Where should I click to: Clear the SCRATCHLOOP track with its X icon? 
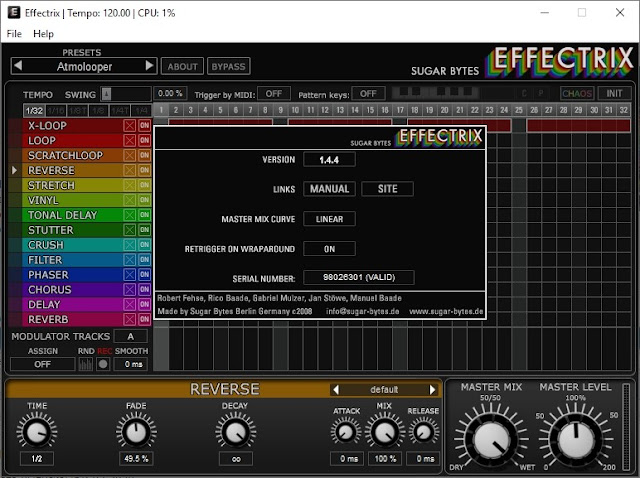click(130, 155)
